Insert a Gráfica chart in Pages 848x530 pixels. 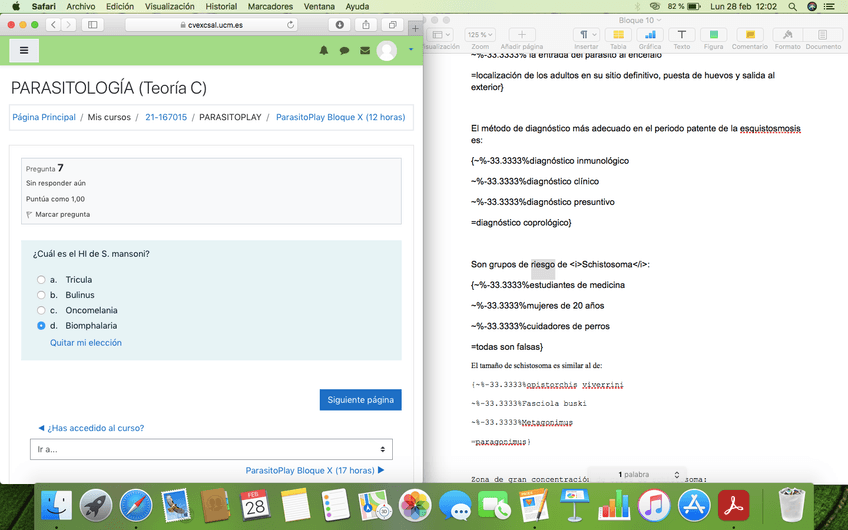click(x=649, y=36)
